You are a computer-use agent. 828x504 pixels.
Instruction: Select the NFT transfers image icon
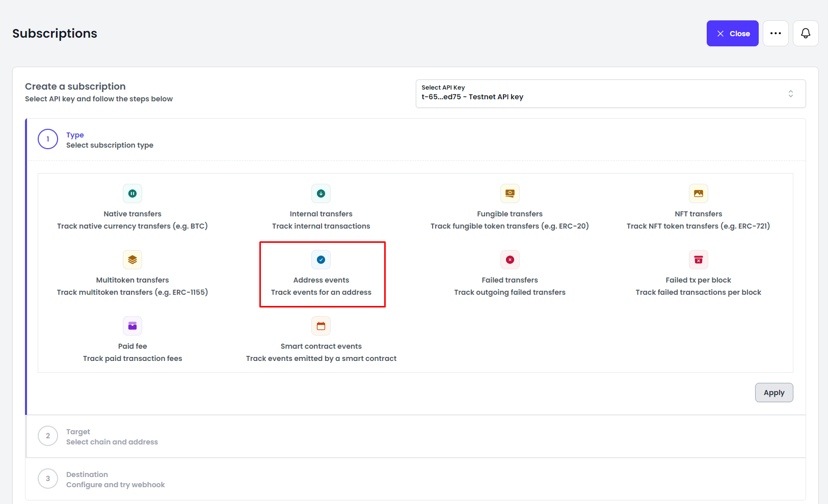coord(698,193)
